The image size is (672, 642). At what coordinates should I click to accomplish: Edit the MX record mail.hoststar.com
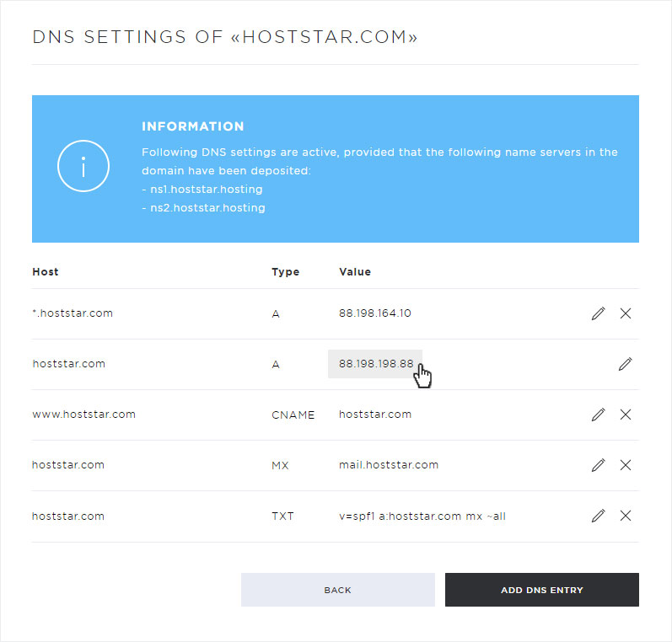pyautogui.click(x=599, y=465)
